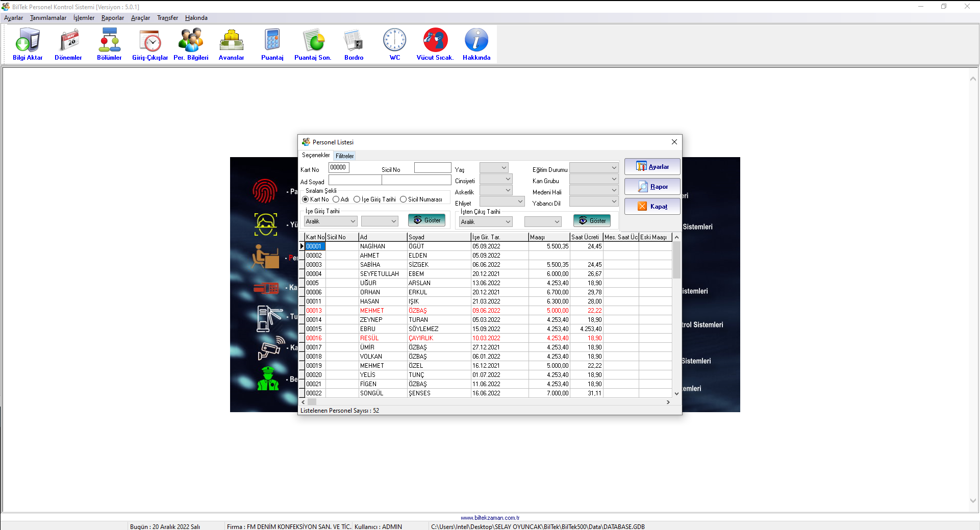The image size is (980, 530).
Task: Open the Transfer menu
Action: (167, 18)
